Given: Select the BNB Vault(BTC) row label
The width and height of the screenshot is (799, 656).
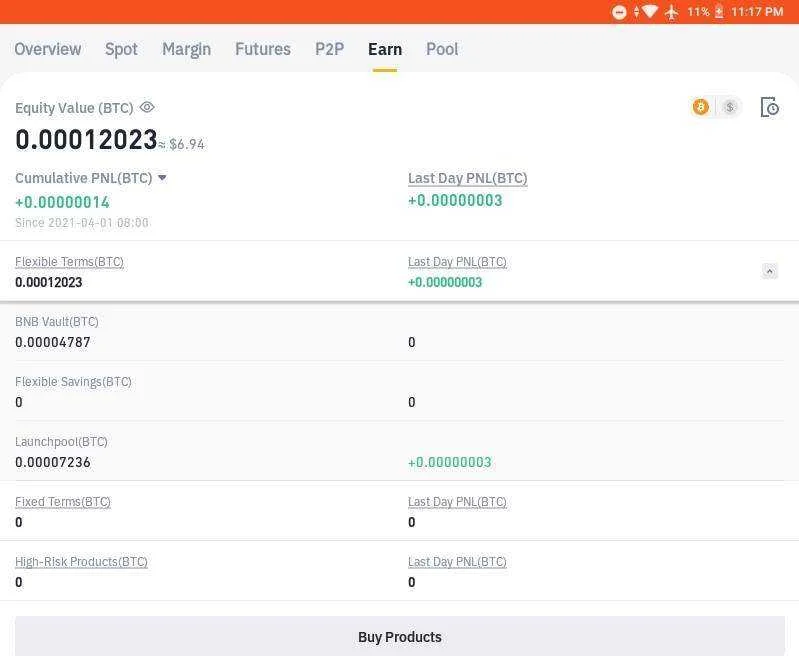Looking at the screenshot, I should point(57,322).
